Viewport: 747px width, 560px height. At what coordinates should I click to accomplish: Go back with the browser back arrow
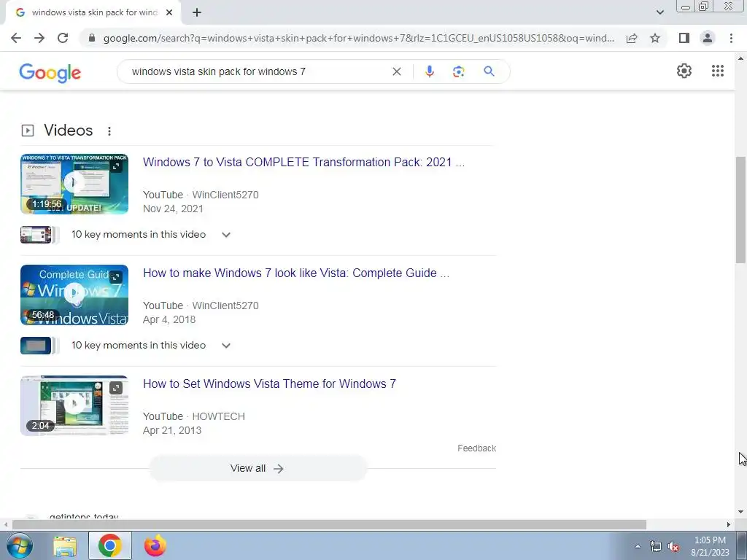pos(16,38)
